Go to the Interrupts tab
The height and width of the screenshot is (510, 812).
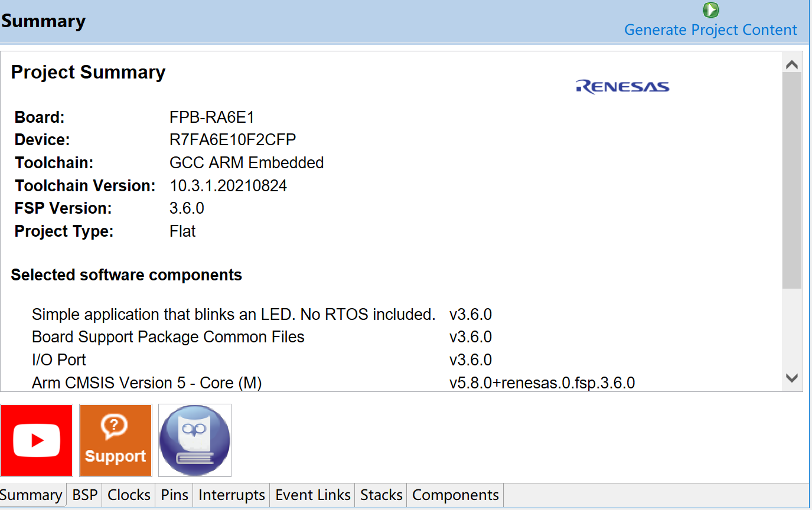pyautogui.click(x=232, y=495)
